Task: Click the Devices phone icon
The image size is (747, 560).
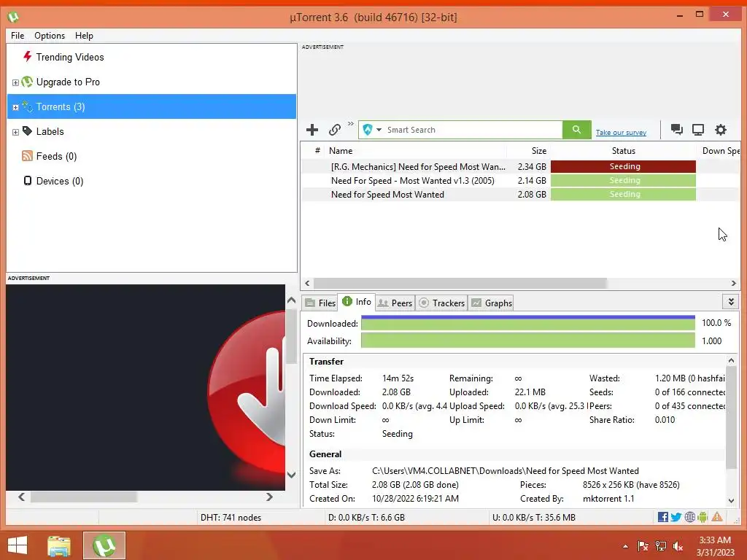Action: 28,181
